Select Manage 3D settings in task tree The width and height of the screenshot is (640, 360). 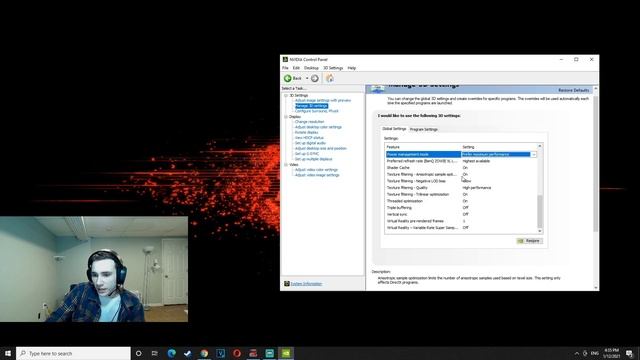311,106
